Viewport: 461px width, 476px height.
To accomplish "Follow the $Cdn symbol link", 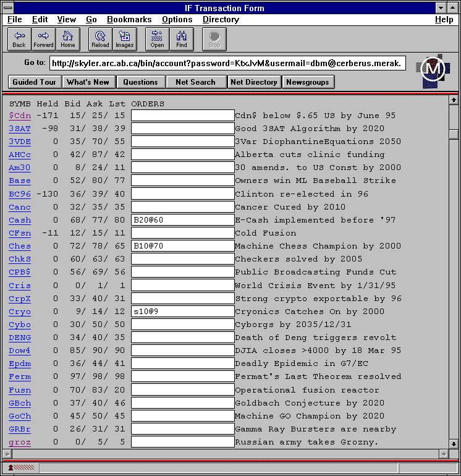I will (x=20, y=116).
